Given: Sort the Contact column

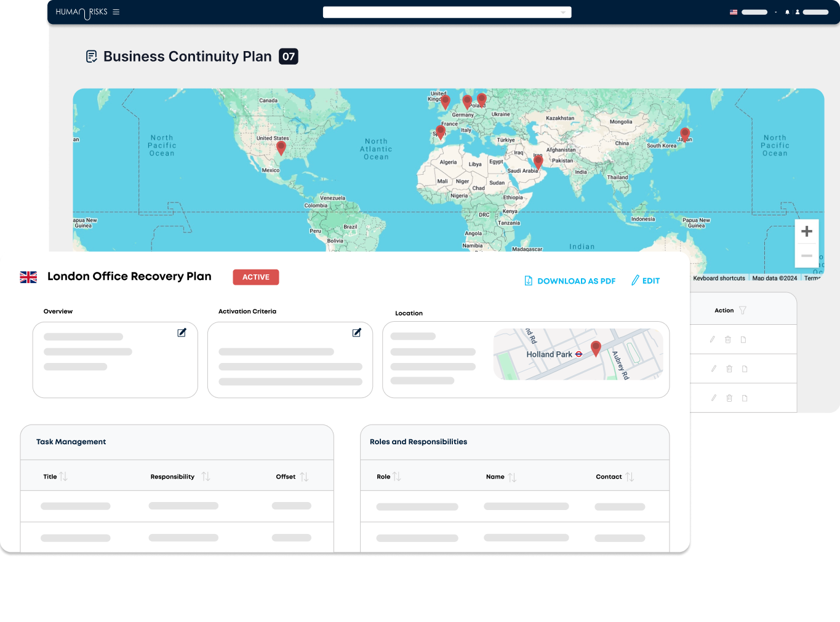Looking at the screenshot, I should click(x=630, y=477).
